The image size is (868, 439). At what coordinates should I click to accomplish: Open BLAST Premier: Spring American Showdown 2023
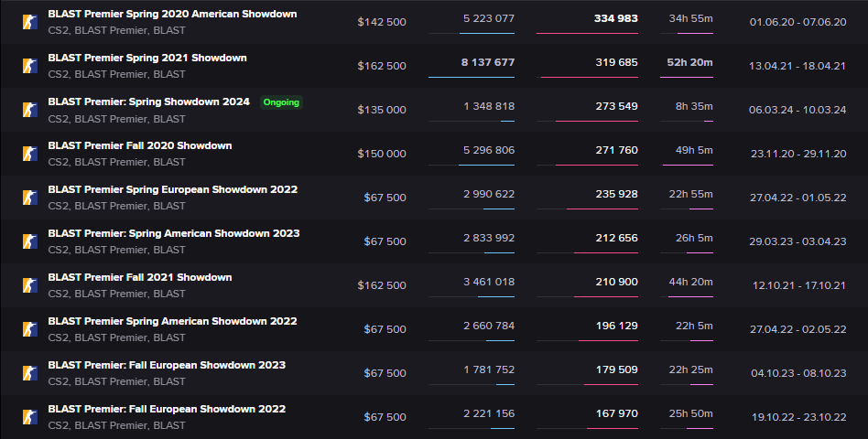pyautogui.click(x=174, y=233)
